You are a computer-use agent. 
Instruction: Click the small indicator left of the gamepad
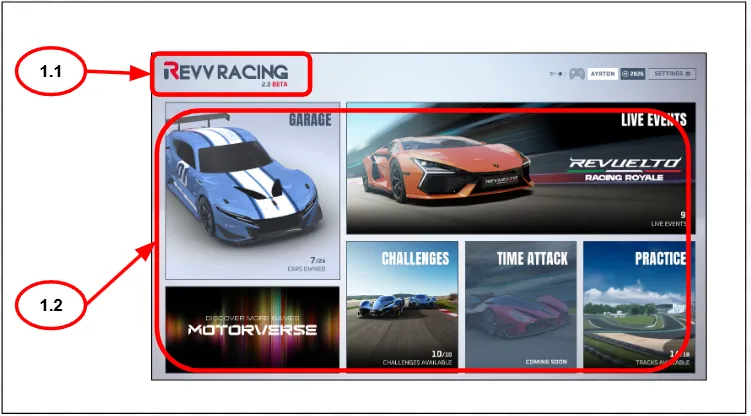pyautogui.click(x=558, y=74)
